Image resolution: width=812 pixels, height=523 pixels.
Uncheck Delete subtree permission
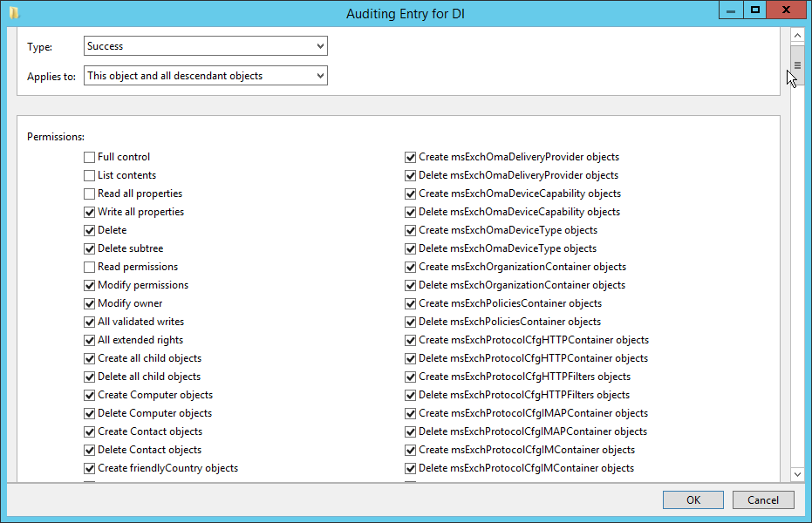coord(90,249)
